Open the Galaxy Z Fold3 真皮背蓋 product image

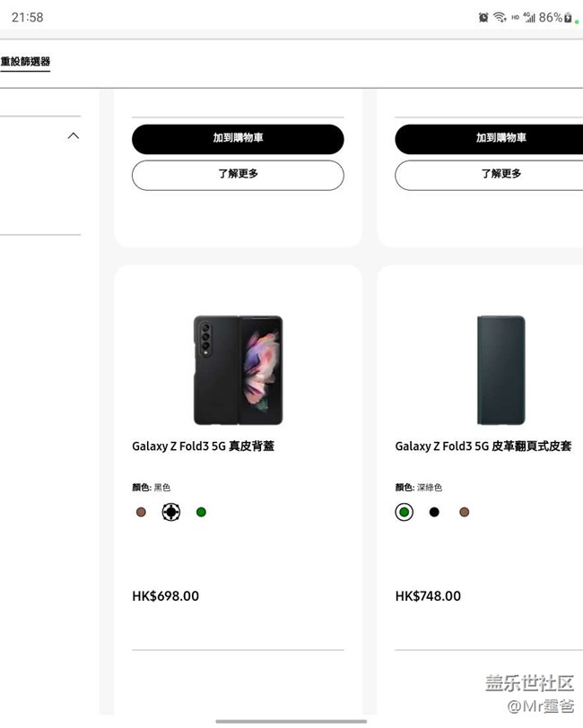point(238,369)
